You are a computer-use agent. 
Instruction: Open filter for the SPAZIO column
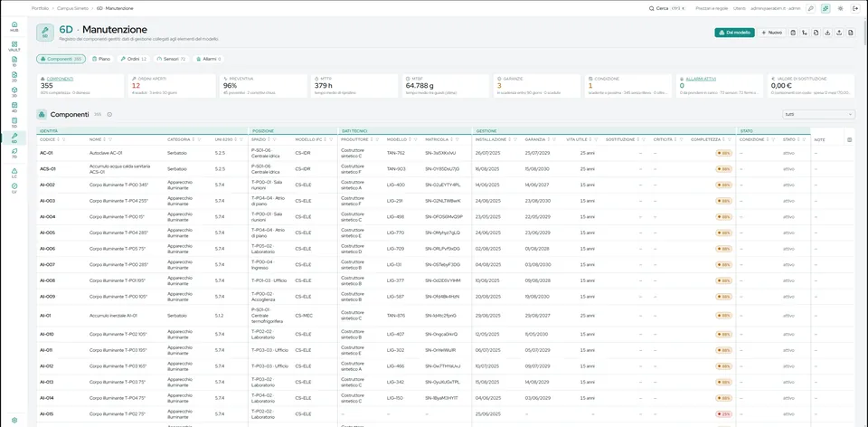click(277, 139)
